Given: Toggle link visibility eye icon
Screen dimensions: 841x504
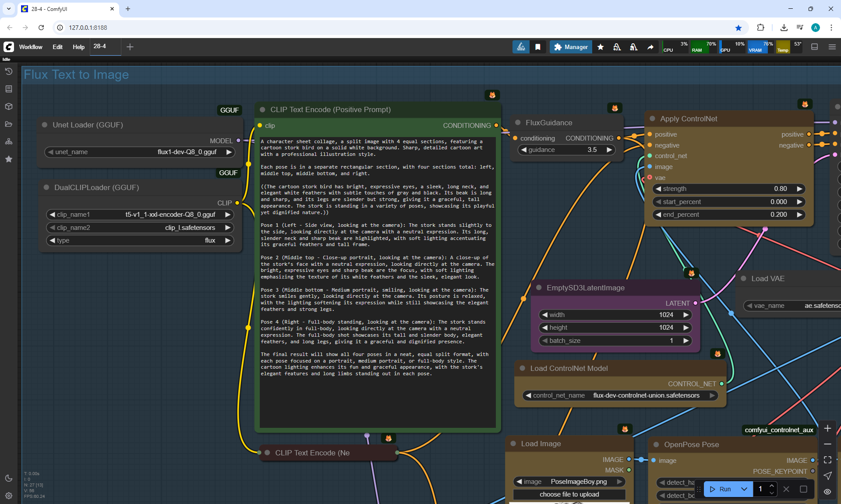Looking at the screenshot, I should (827, 491).
